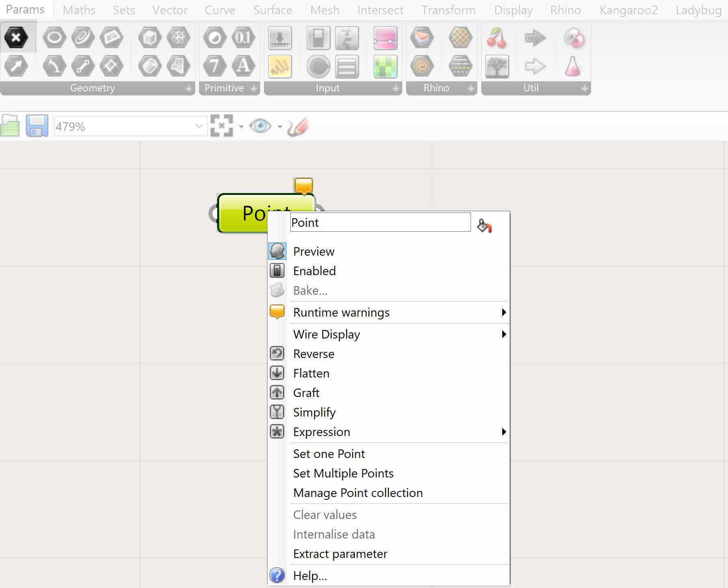Image resolution: width=728 pixels, height=588 pixels.
Task: Click the pink flask icon in Util panel
Action: coord(573,67)
